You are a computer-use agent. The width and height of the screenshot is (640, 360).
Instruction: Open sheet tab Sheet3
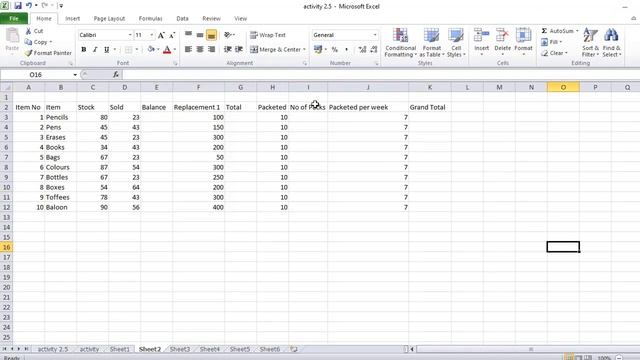pos(180,349)
